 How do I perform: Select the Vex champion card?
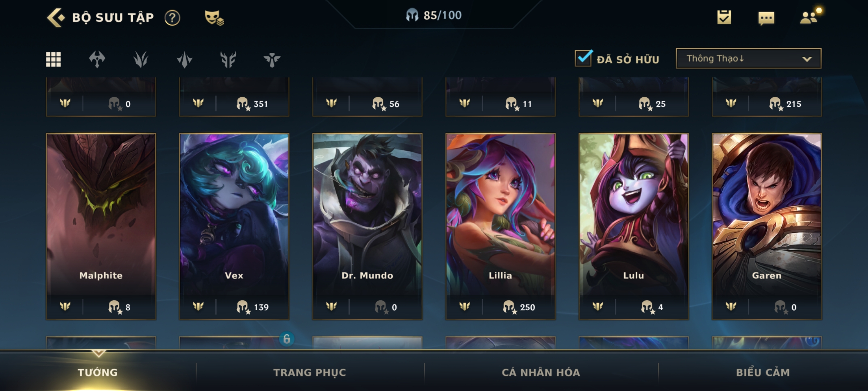[234, 226]
